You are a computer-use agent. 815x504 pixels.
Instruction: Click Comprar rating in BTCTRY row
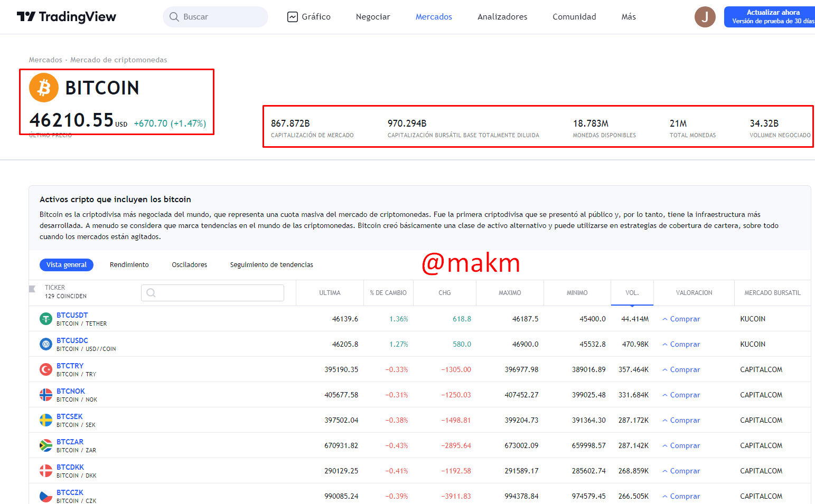point(681,369)
